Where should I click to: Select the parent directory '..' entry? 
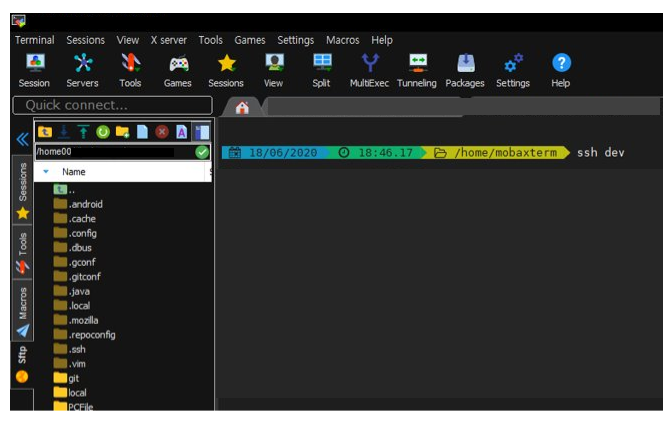[64, 190]
